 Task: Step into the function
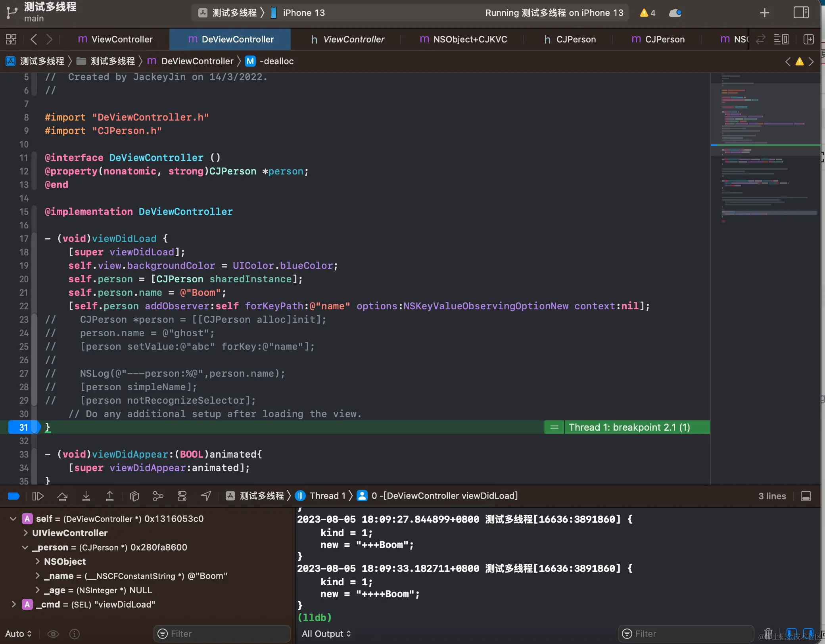(86, 496)
